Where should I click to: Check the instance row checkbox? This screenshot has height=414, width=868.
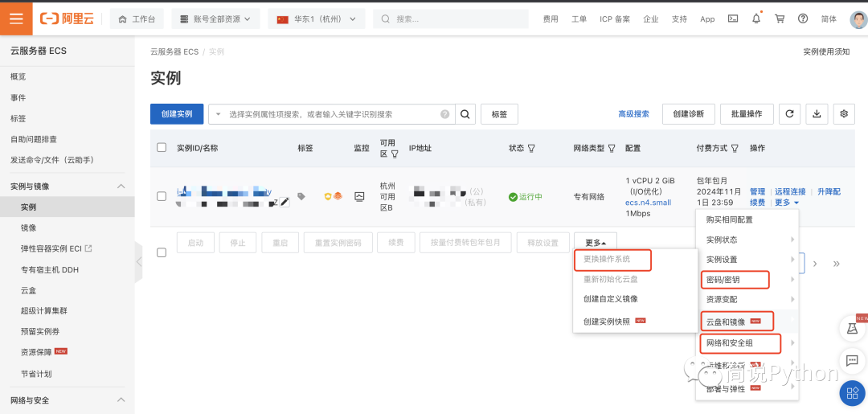point(162,196)
